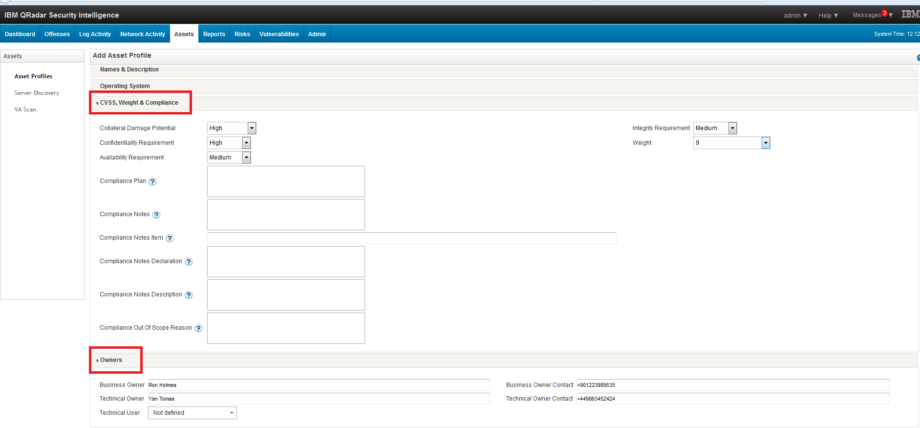
Task: Click the Business Owner input field
Action: click(x=318, y=383)
